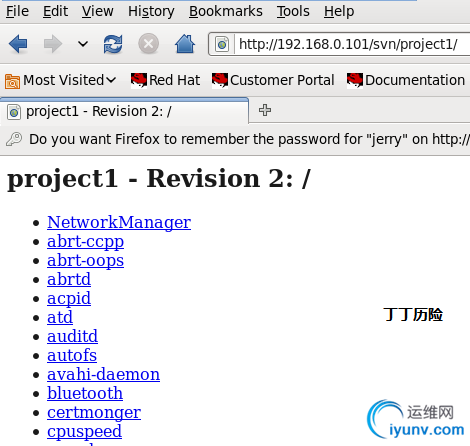Click the page heading project1 - Revision 2: /
Screen dimensions: 470x446
159,179
